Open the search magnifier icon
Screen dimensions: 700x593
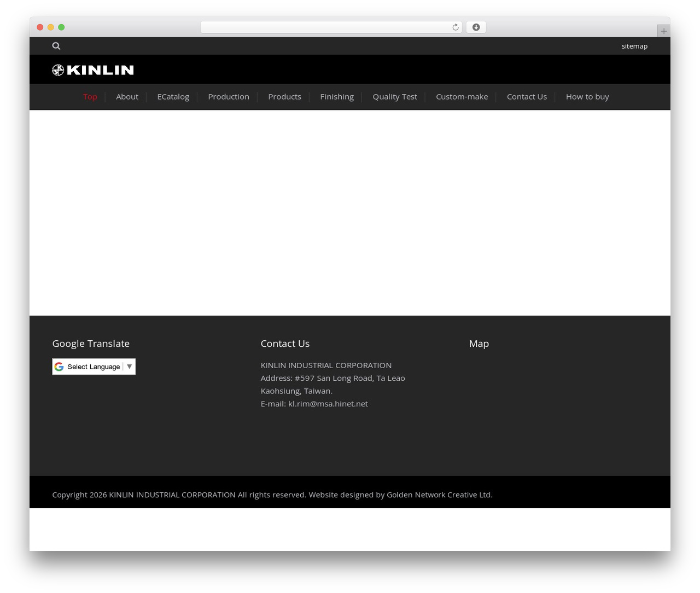click(56, 46)
